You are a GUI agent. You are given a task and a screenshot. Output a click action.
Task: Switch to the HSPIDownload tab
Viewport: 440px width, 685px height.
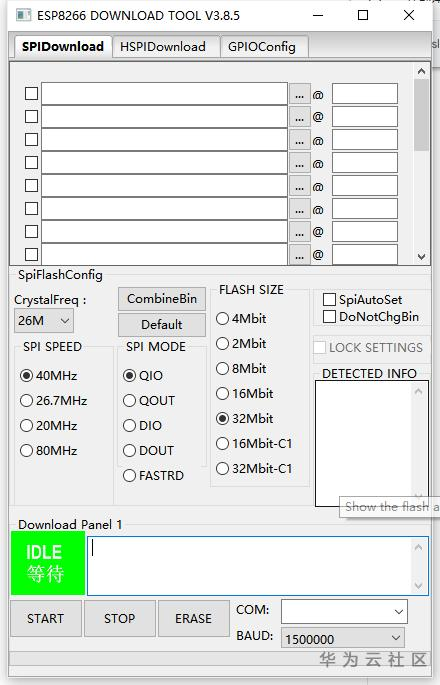pos(163,47)
